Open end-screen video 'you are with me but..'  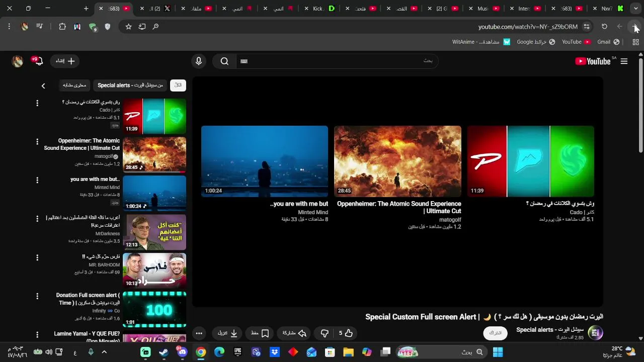point(265,161)
